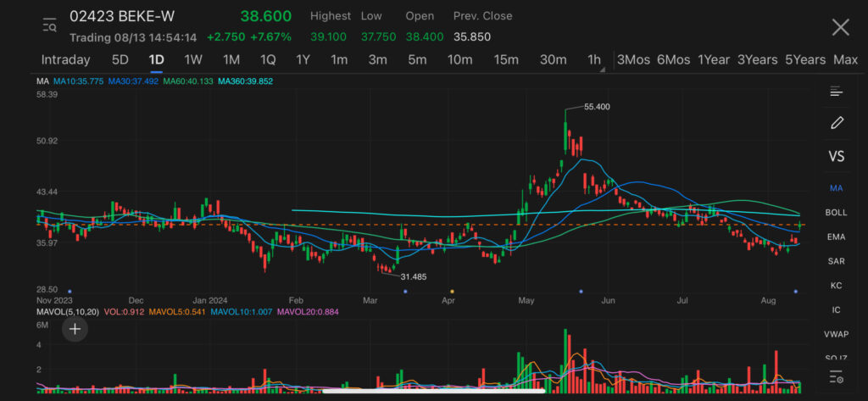Close the full-screen chart view
868x401 pixels.
(840, 27)
